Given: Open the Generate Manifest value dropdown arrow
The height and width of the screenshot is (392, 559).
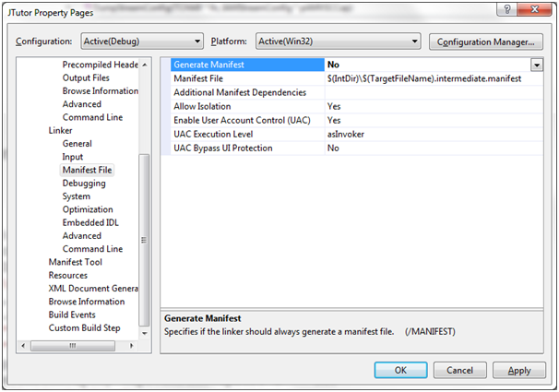Looking at the screenshot, I should [537, 65].
